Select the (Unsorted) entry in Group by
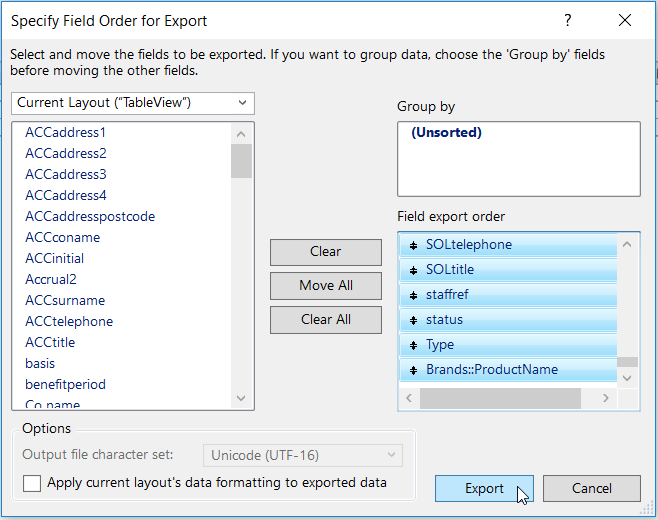This screenshot has width=658, height=520. [x=446, y=133]
